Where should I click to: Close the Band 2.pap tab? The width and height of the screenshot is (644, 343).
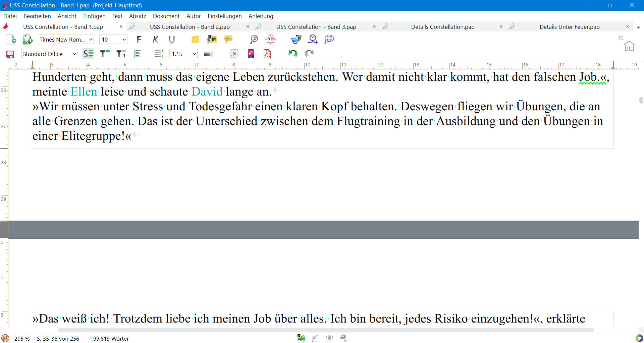click(x=248, y=26)
